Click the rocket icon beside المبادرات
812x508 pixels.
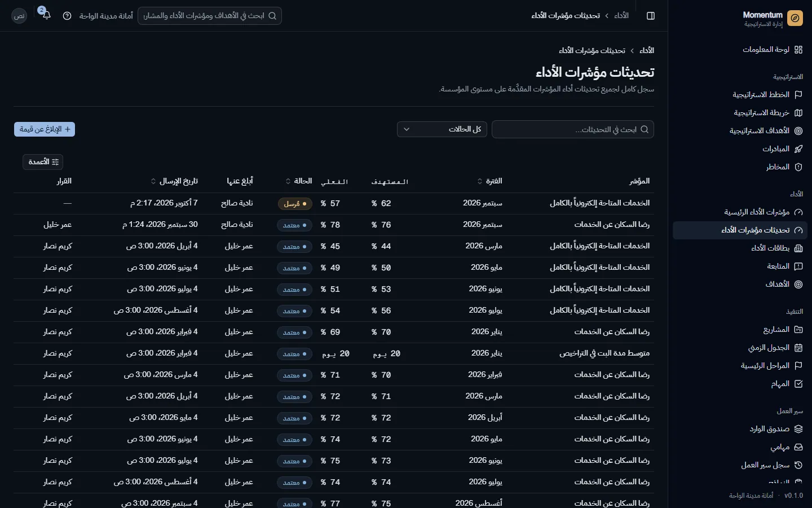798,149
